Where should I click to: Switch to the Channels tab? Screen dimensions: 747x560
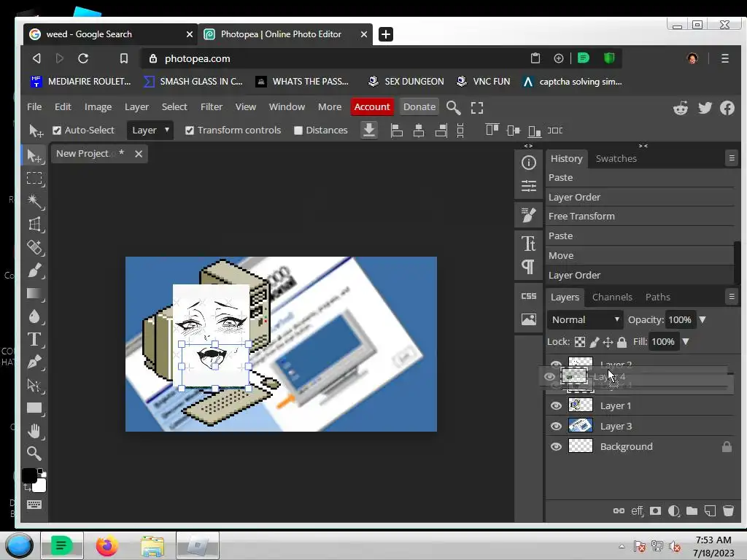pos(612,297)
